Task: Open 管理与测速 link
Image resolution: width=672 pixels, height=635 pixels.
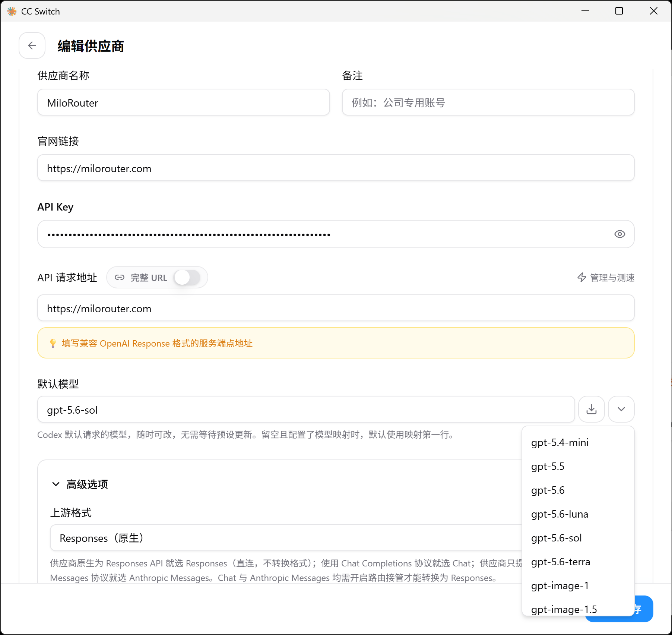Action: (x=606, y=278)
